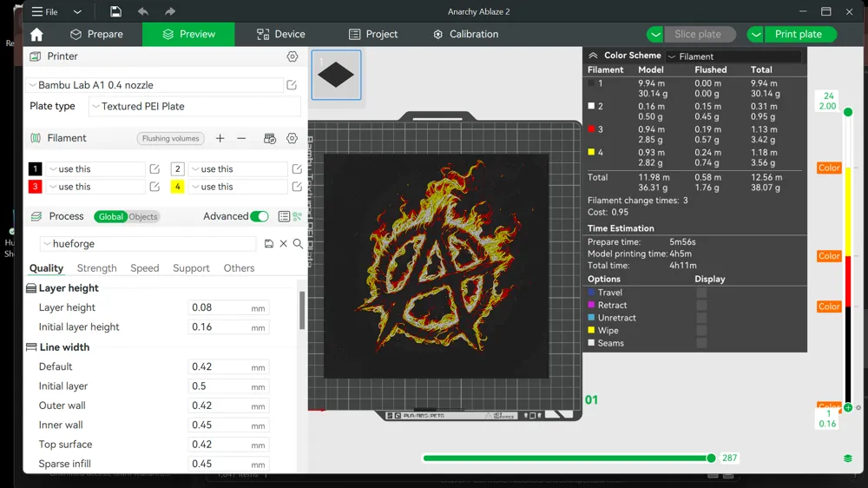Toggle Travel display checkbox

pos(701,293)
